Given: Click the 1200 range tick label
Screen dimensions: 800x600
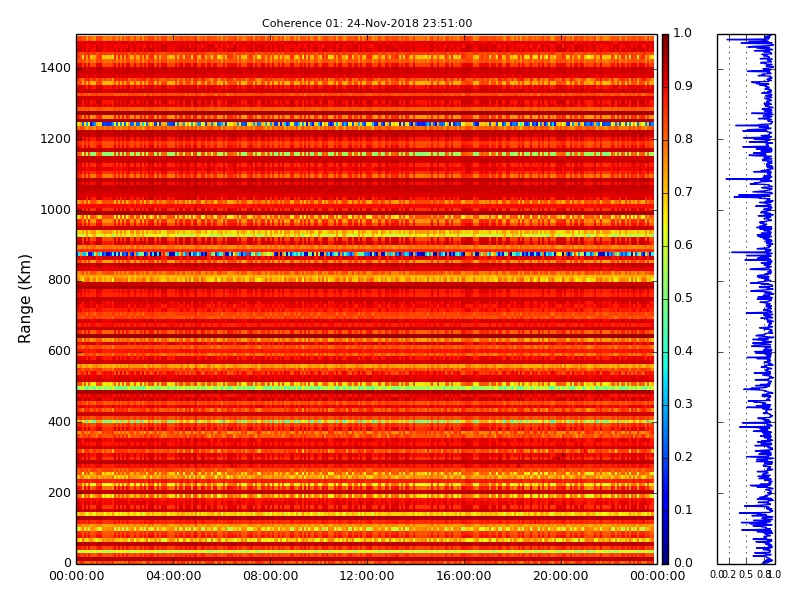Looking at the screenshot, I should pos(56,139).
